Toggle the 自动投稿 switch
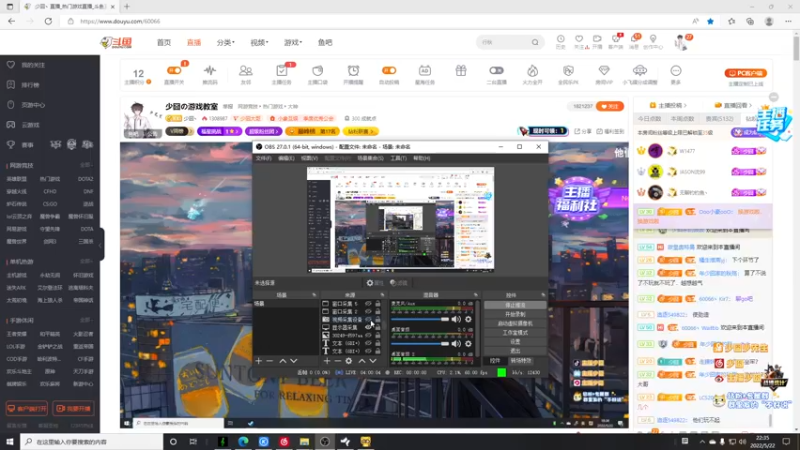Image resolution: width=800 pixels, height=450 pixels. coord(389,70)
